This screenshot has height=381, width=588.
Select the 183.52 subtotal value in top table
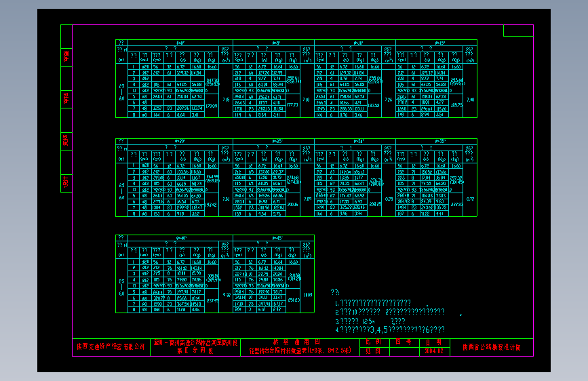374,105
